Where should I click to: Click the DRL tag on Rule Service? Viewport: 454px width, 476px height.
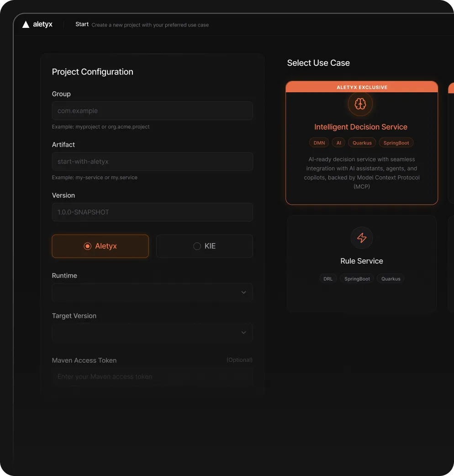click(x=327, y=278)
